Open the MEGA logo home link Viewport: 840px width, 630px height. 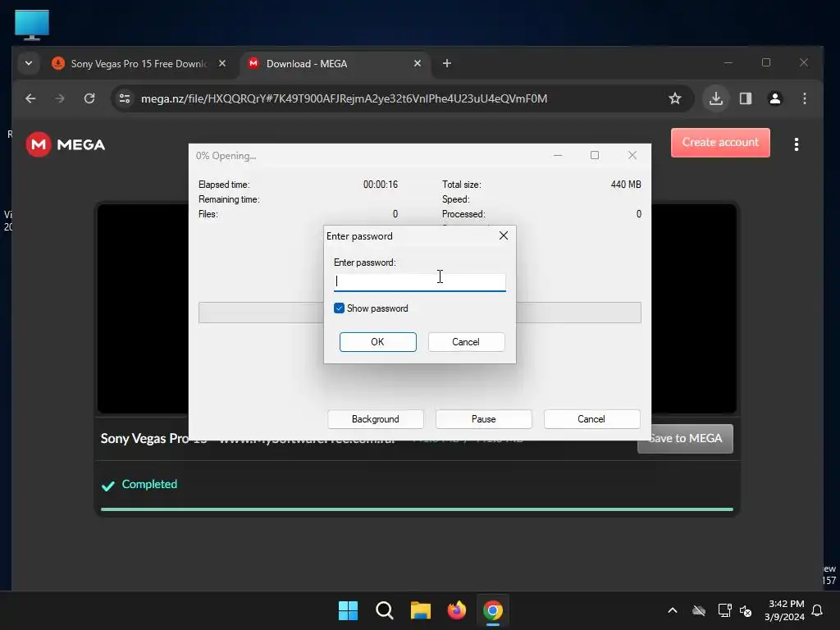pos(66,144)
